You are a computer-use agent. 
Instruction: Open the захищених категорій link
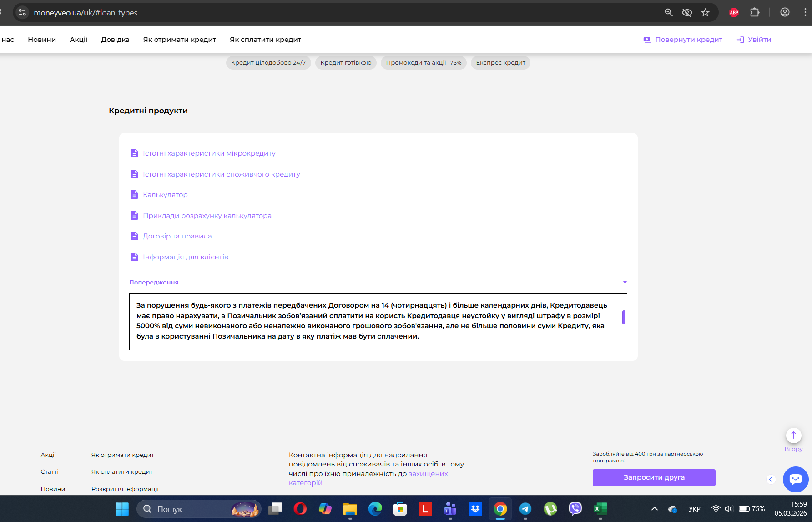coord(368,478)
